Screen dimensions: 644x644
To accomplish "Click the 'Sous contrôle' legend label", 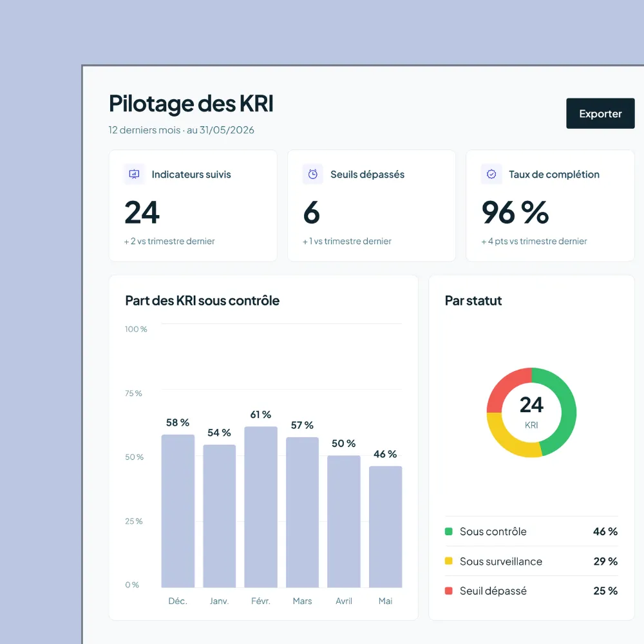I will coord(493,531).
